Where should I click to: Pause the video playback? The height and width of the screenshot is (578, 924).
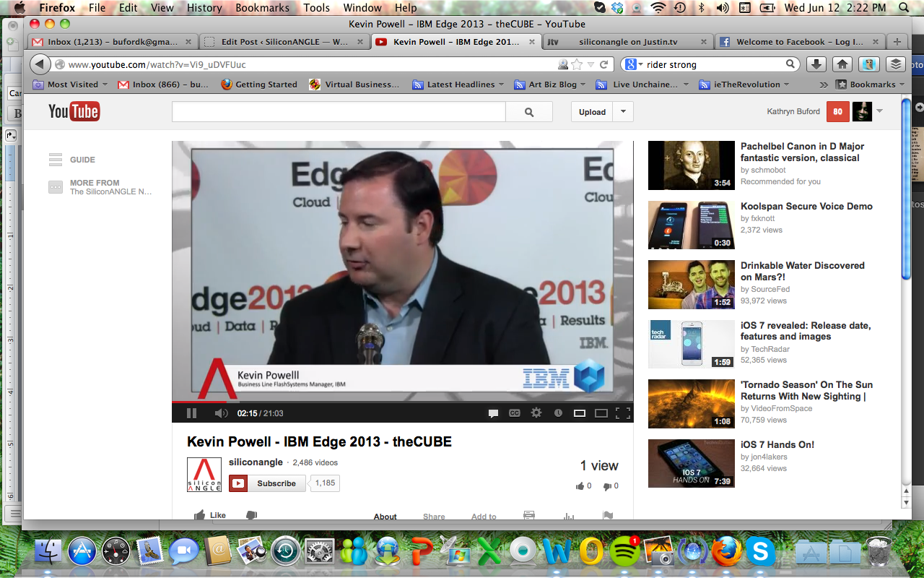(x=191, y=413)
